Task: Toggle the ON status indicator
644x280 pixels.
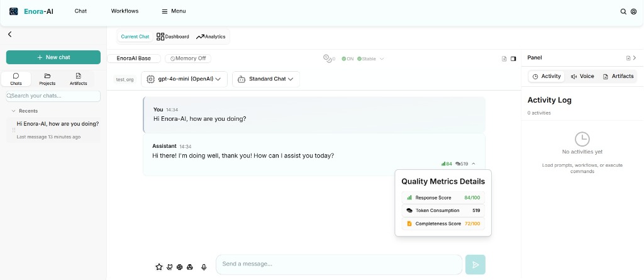Action: click(x=348, y=59)
